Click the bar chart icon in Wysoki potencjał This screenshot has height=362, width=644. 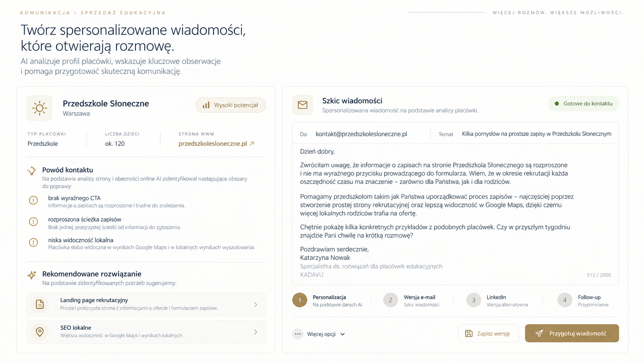[x=206, y=105]
